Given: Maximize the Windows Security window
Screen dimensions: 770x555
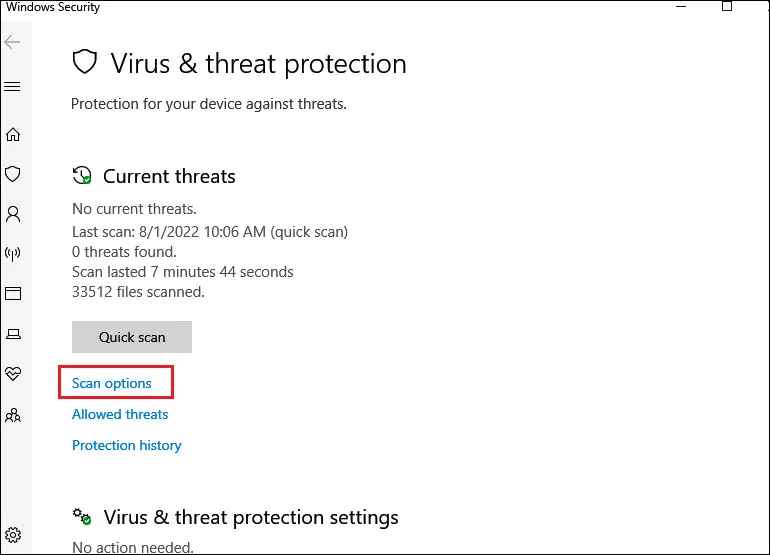Looking at the screenshot, I should click(727, 6).
